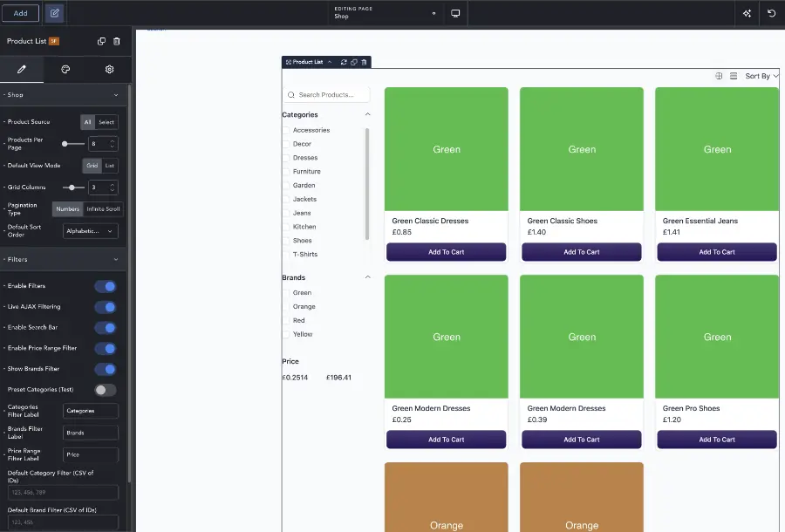The height and width of the screenshot is (532, 785).
Task: Collapse the Brands filter group
Action: tap(367, 277)
